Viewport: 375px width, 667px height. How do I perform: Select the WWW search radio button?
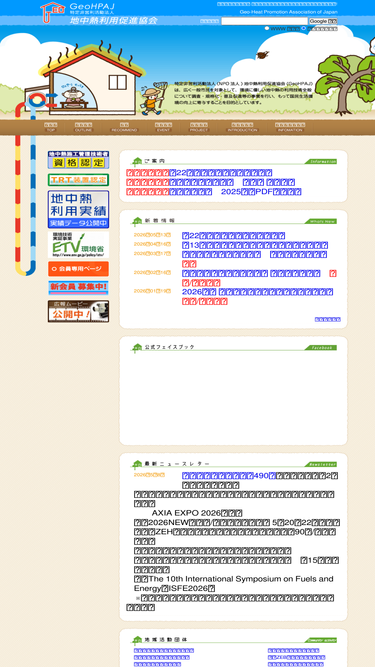267,29
